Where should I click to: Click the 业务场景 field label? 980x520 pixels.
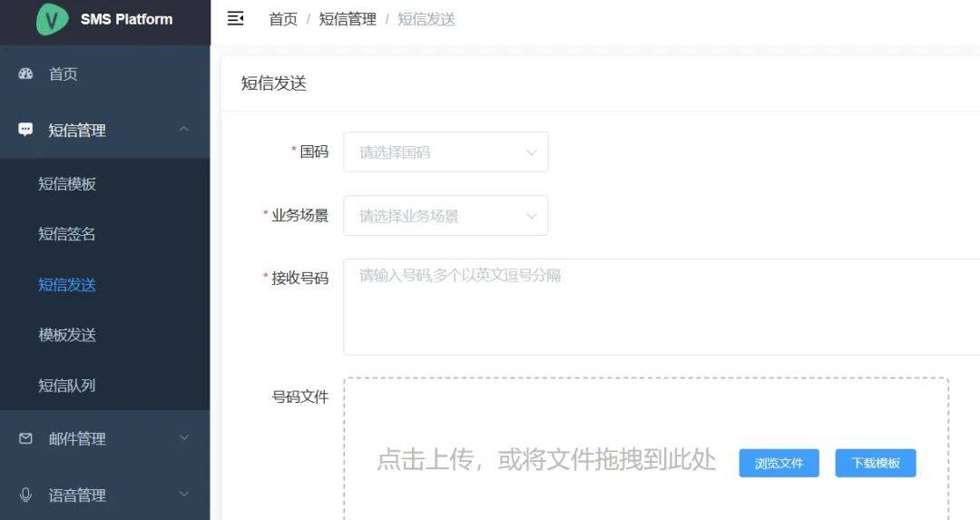click(300, 216)
